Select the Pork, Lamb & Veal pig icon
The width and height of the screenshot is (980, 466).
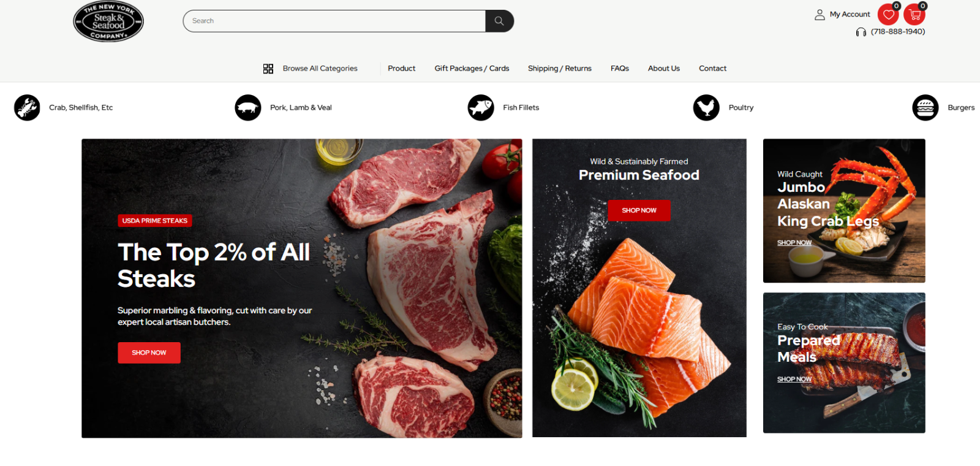[248, 108]
